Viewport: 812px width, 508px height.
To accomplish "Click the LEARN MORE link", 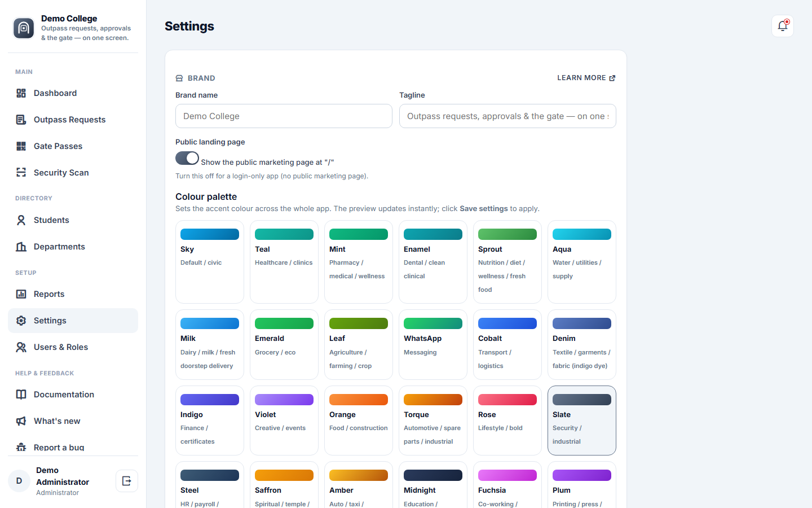I will [x=586, y=78].
